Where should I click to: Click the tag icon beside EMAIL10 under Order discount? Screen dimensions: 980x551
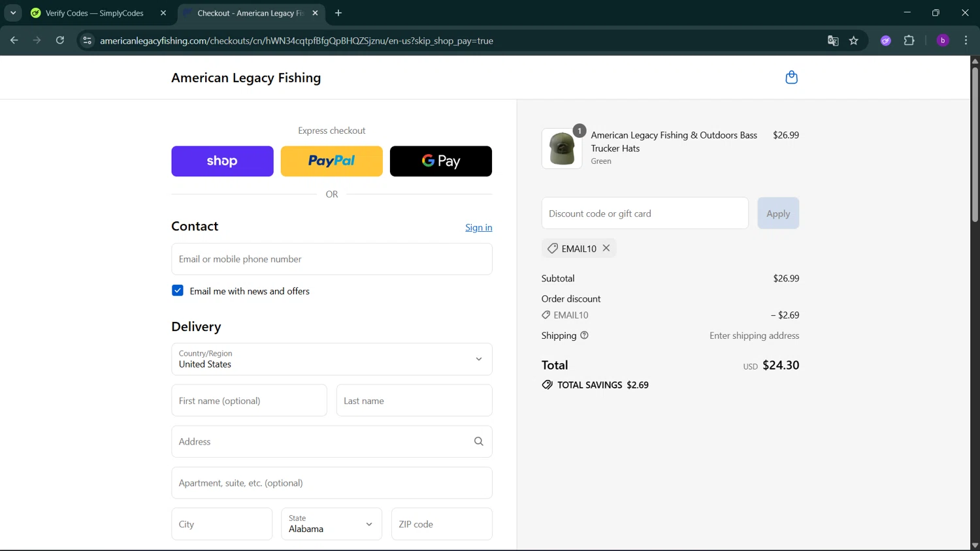546,315
